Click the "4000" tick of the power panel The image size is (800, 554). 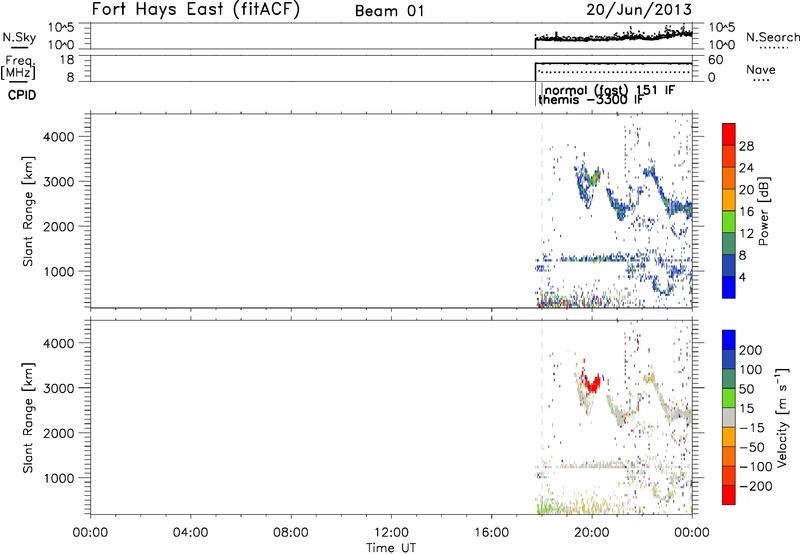pyautogui.click(x=58, y=137)
